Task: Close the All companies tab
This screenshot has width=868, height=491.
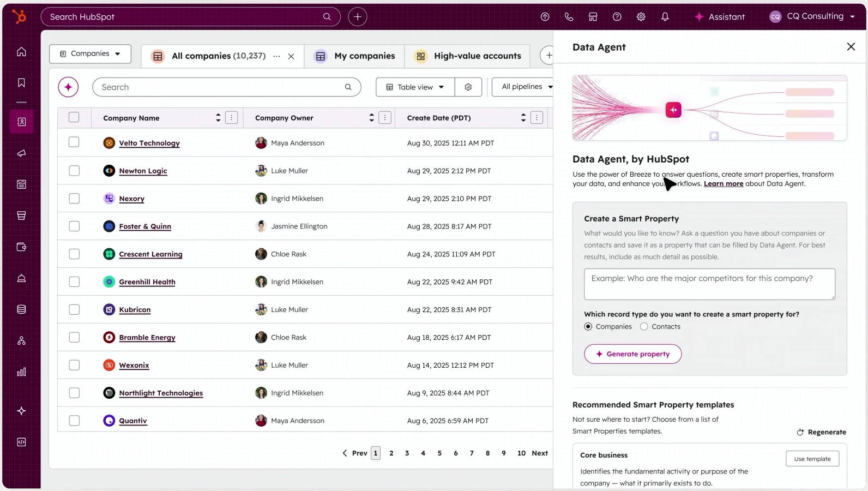Action: coord(291,56)
